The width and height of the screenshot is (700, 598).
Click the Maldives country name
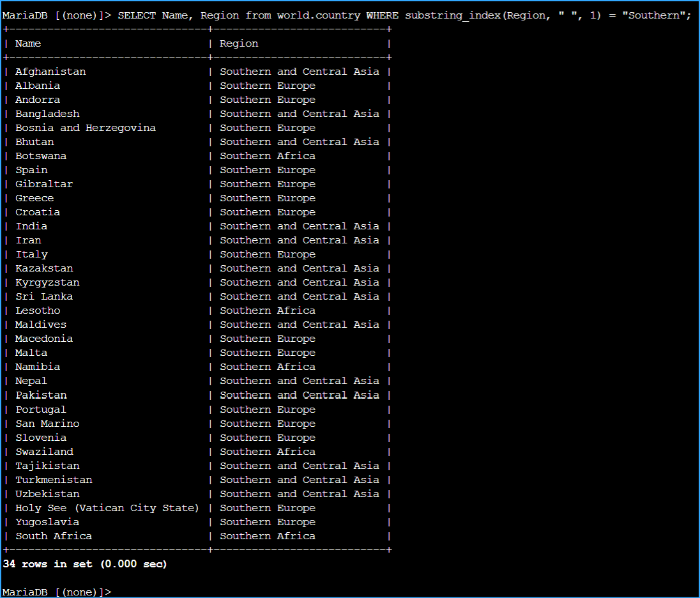40,324
